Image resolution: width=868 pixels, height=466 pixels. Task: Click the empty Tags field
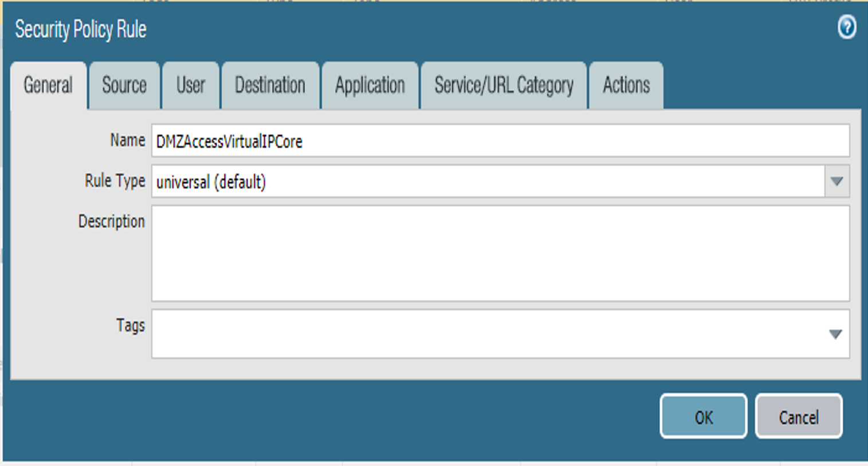pyautogui.click(x=401, y=334)
